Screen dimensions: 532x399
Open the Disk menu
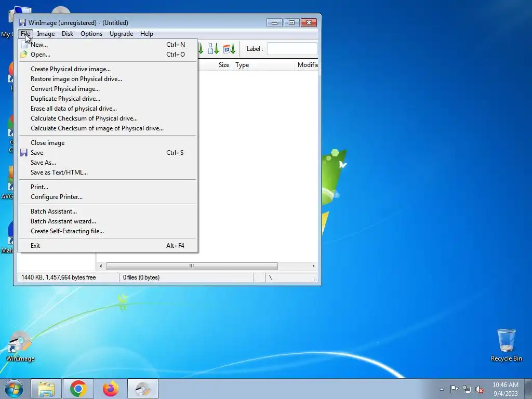coord(68,34)
